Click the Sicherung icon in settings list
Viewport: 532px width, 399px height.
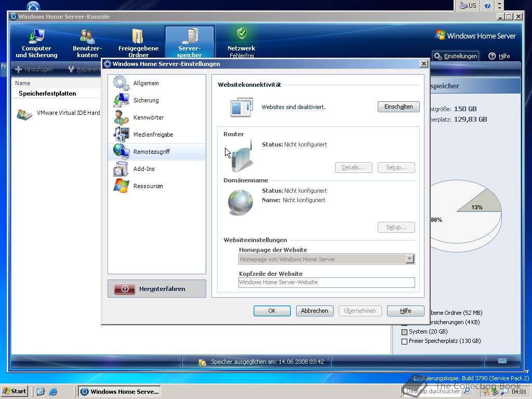click(x=121, y=100)
